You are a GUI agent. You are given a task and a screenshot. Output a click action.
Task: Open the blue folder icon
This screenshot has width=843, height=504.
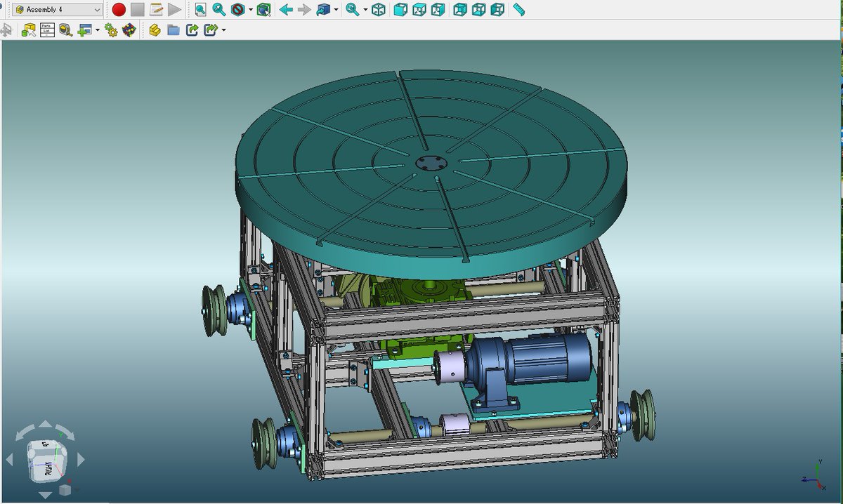click(x=174, y=30)
